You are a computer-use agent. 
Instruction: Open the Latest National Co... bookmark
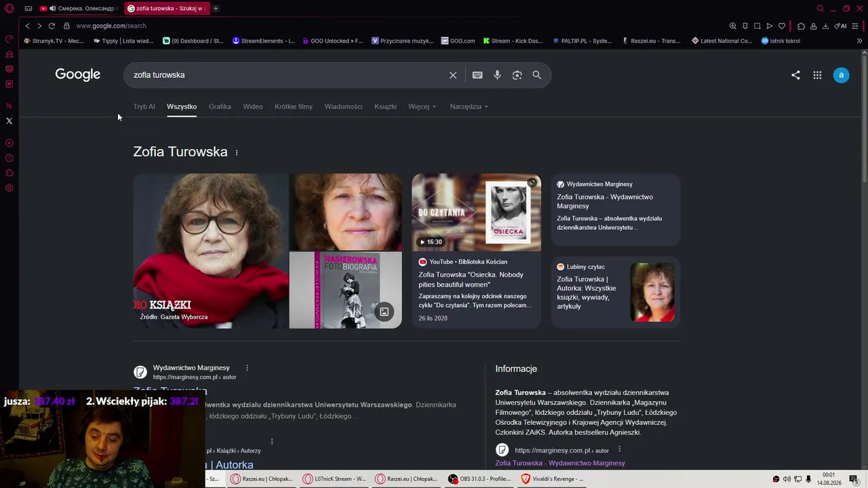(x=722, y=41)
